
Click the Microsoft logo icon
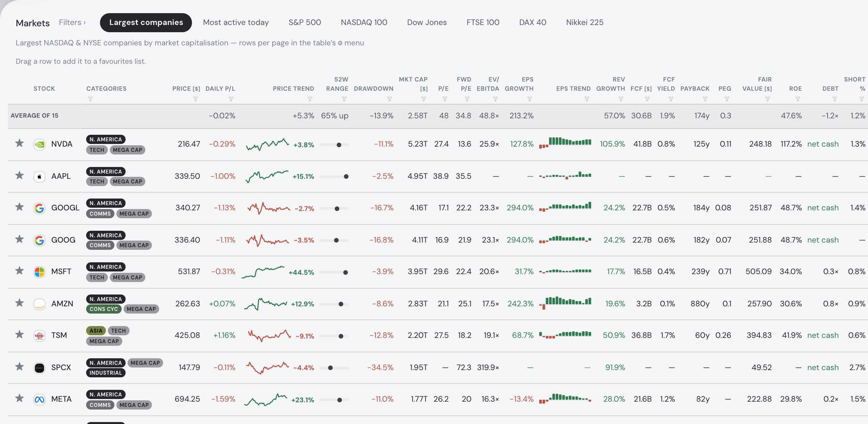pyautogui.click(x=39, y=272)
